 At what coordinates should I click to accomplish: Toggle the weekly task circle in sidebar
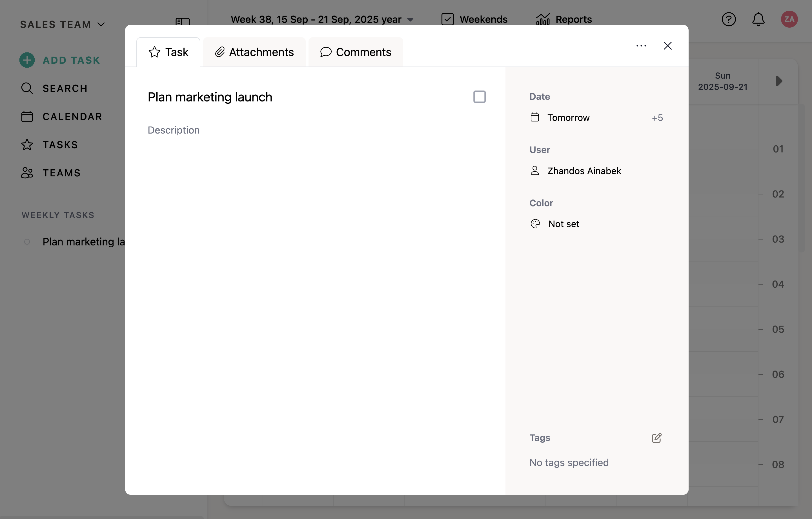click(27, 242)
